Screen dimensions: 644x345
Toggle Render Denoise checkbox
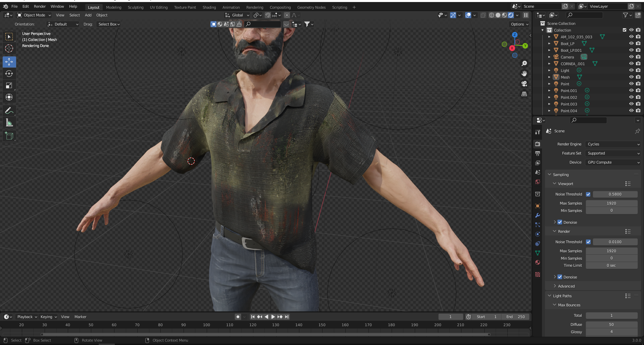[x=560, y=277]
